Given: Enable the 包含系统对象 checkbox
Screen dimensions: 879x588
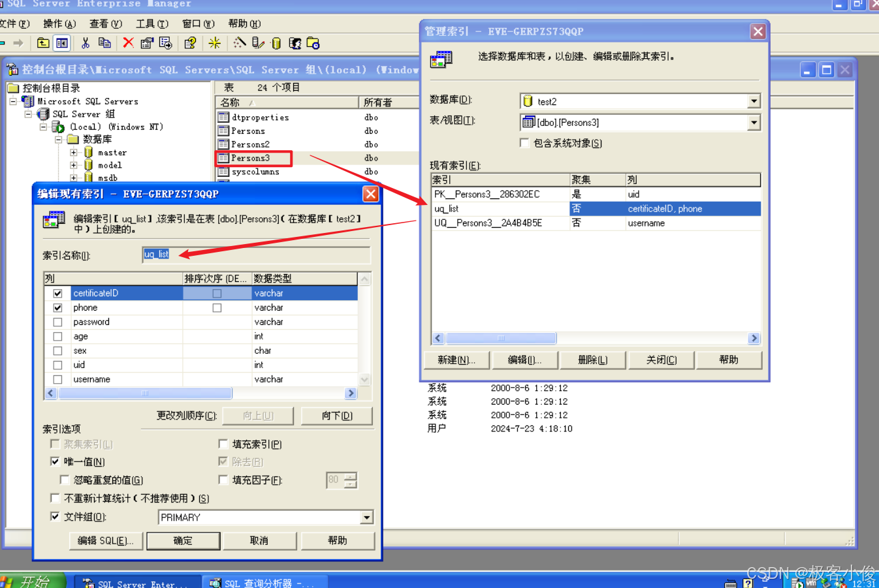Looking at the screenshot, I should pos(524,143).
